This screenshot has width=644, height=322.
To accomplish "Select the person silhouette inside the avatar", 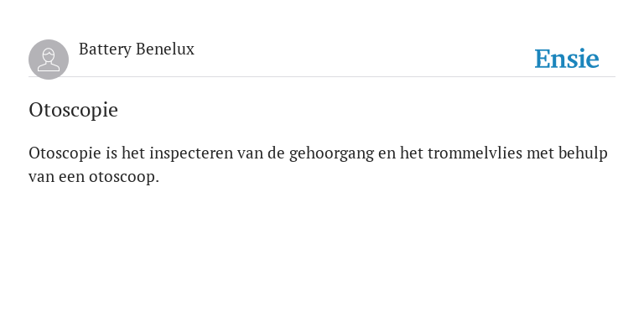I will pyautogui.click(x=49, y=60).
